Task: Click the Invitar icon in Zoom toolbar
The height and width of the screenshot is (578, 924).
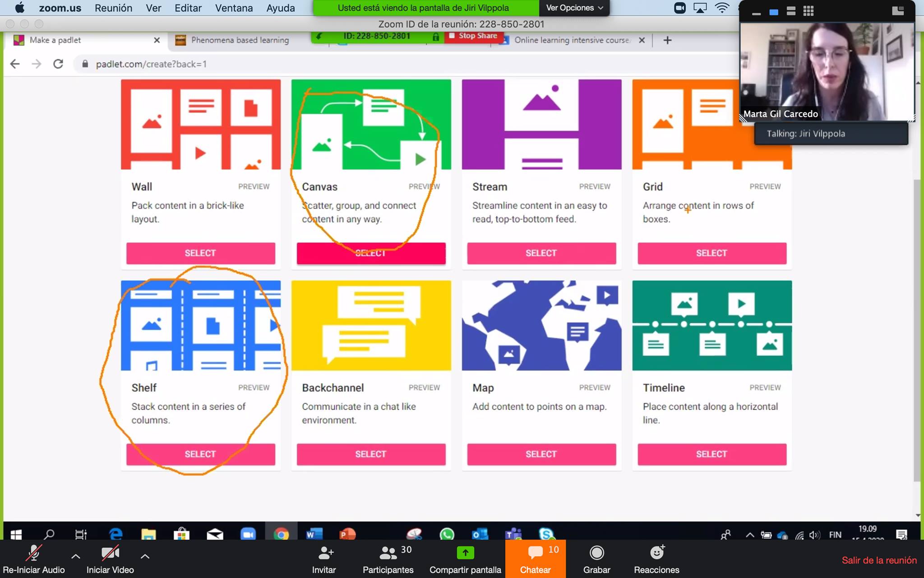Action: point(325,553)
